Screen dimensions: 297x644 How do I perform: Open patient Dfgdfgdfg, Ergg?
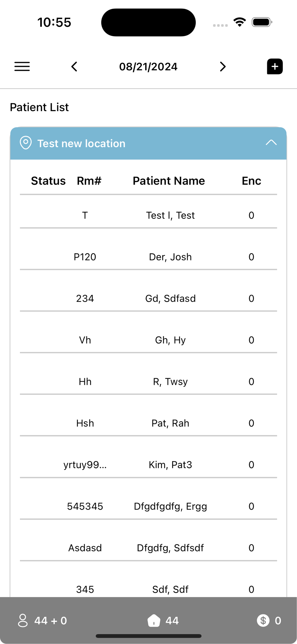170,506
